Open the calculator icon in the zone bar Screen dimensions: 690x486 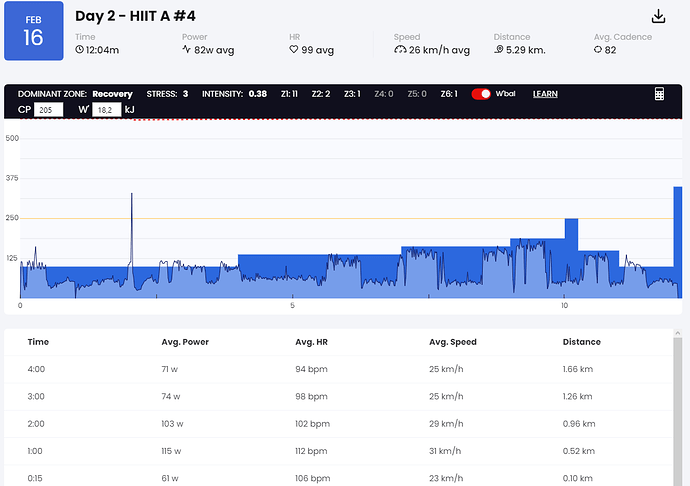point(659,94)
